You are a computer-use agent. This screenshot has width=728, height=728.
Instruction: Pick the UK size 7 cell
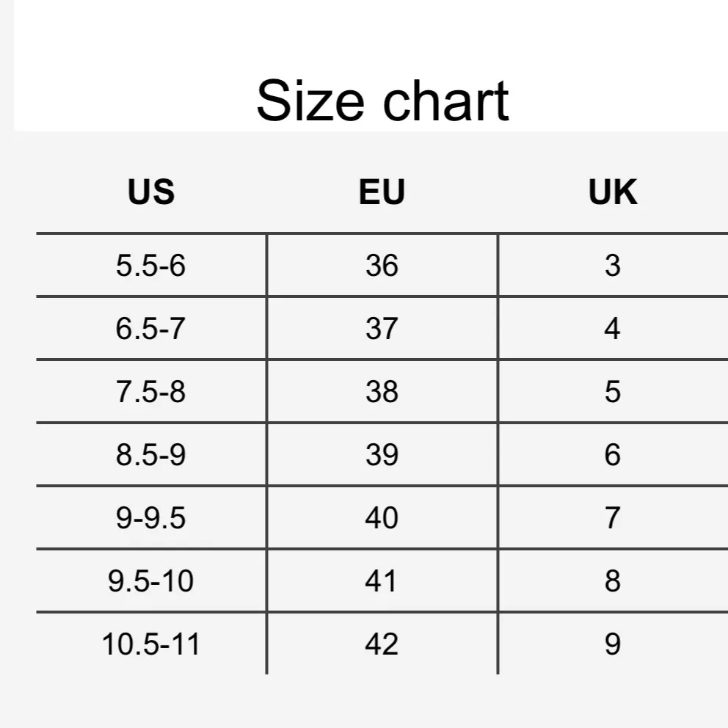click(x=613, y=518)
